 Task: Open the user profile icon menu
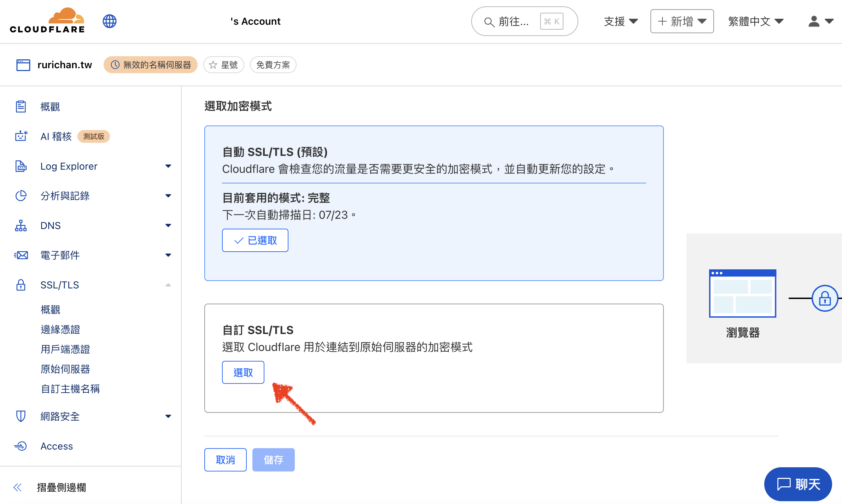pyautogui.click(x=821, y=22)
